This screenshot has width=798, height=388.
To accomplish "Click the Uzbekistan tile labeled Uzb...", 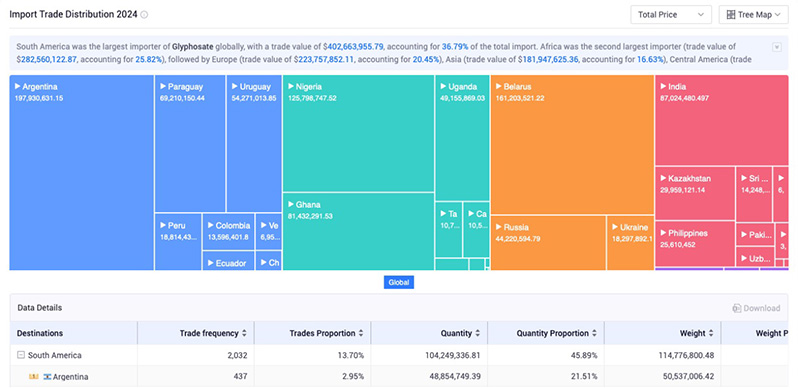I will [x=755, y=258].
